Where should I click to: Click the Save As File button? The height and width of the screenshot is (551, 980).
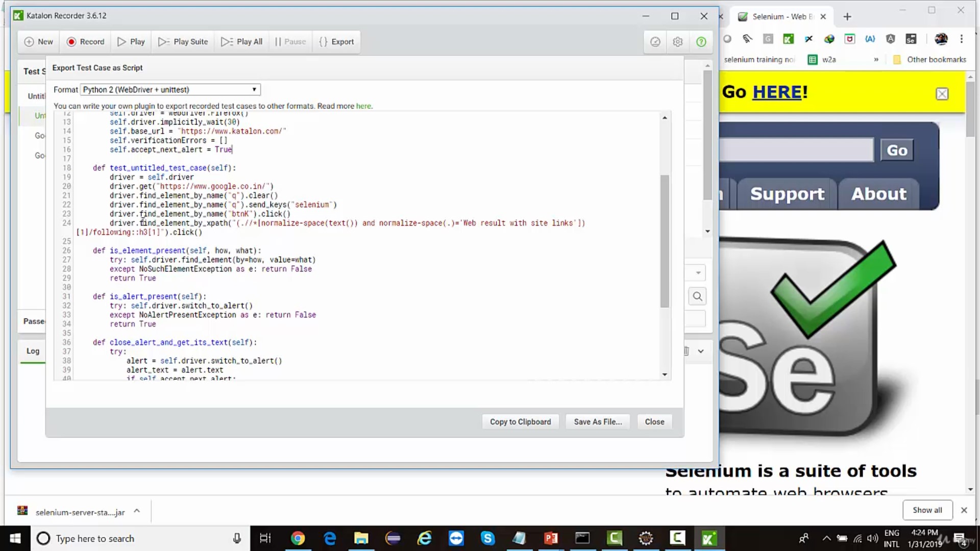click(598, 422)
